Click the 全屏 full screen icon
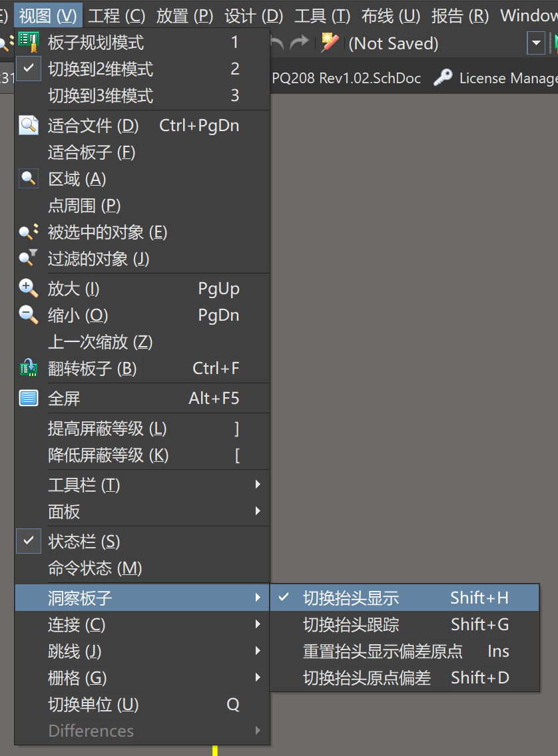 (x=29, y=398)
